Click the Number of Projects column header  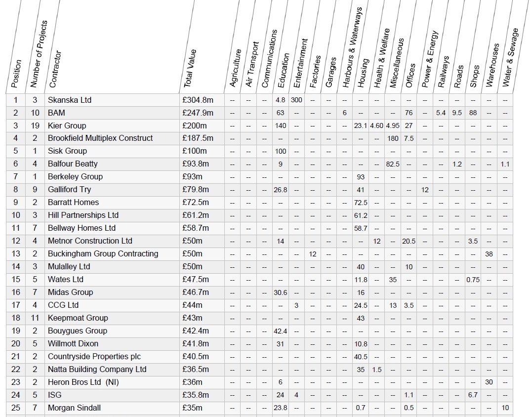pyautogui.click(x=39, y=54)
